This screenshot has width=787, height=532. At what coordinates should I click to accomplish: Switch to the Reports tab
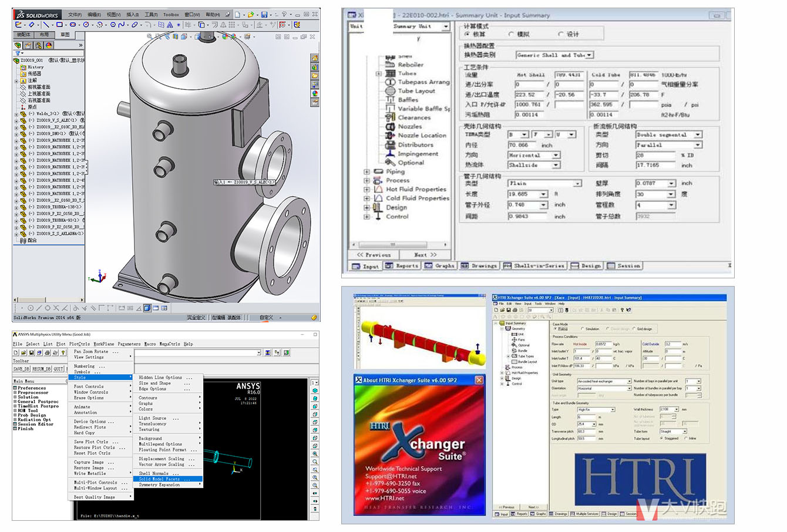click(402, 266)
